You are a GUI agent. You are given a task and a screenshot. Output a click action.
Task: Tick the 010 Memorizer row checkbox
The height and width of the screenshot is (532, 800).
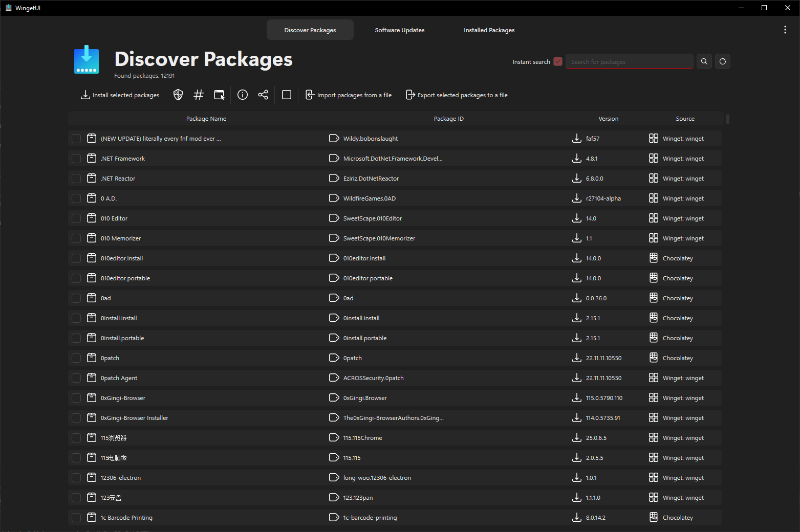tap(76, 238)
